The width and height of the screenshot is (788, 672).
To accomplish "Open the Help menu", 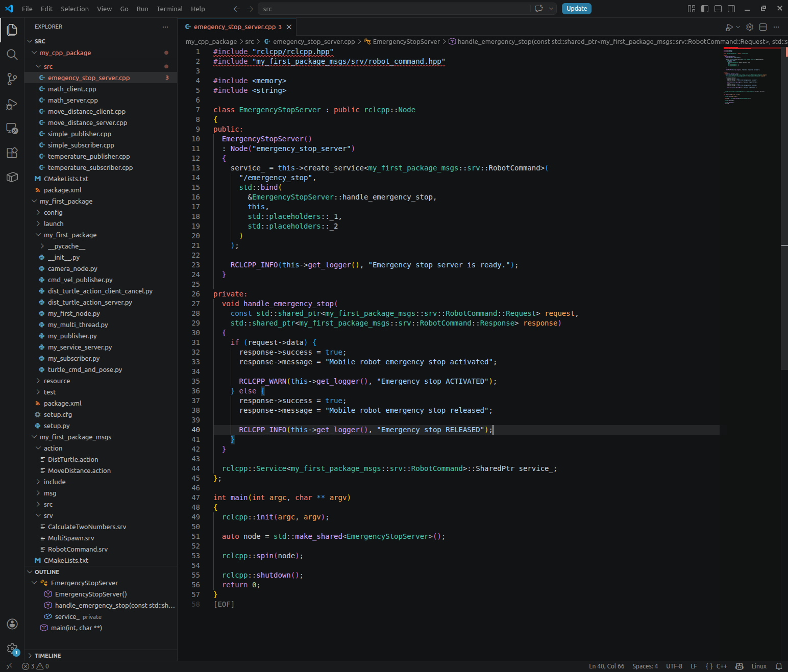I will (x=198, y=9).
